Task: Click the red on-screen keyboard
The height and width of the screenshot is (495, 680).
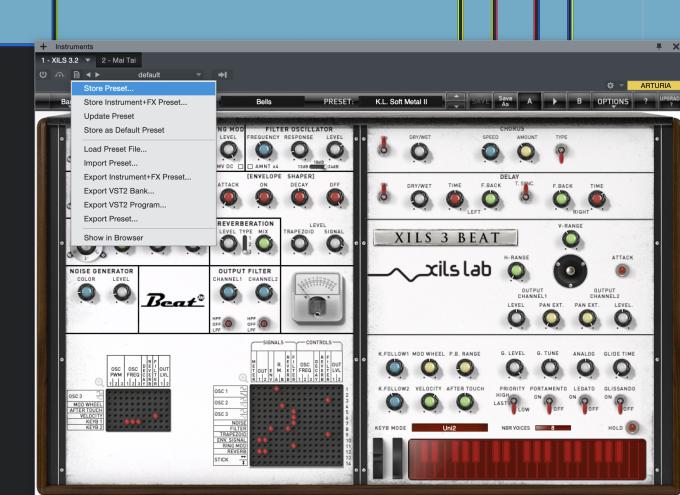Action: [527, 460]
